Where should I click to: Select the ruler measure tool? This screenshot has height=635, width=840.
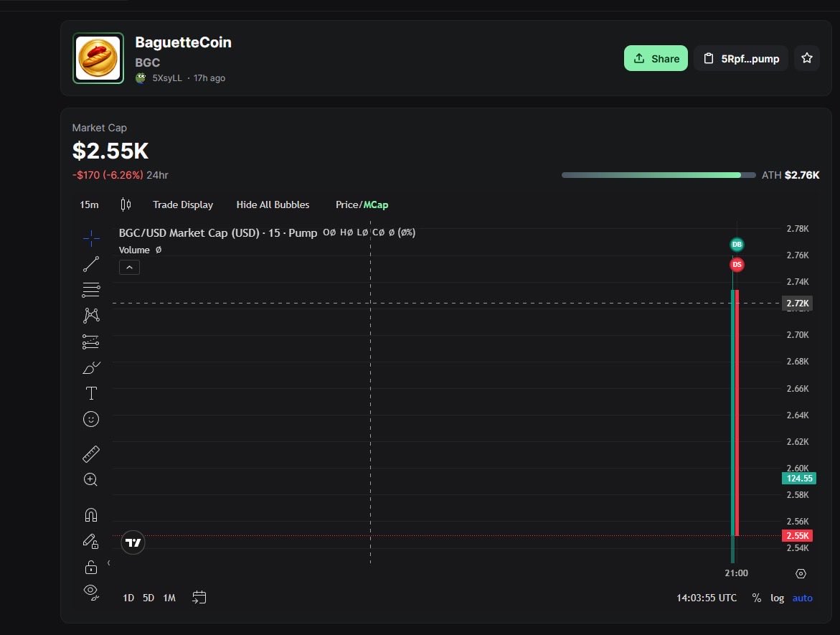[x=91, y=454]
